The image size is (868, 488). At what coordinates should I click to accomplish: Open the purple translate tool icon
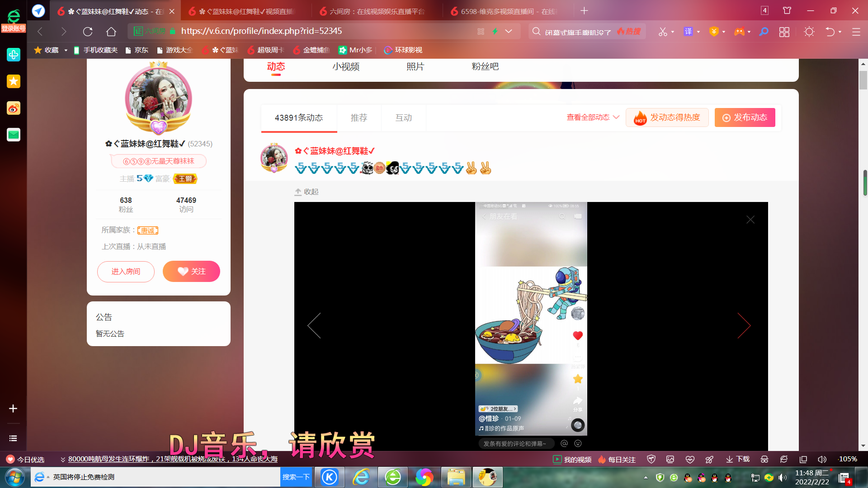688,32
